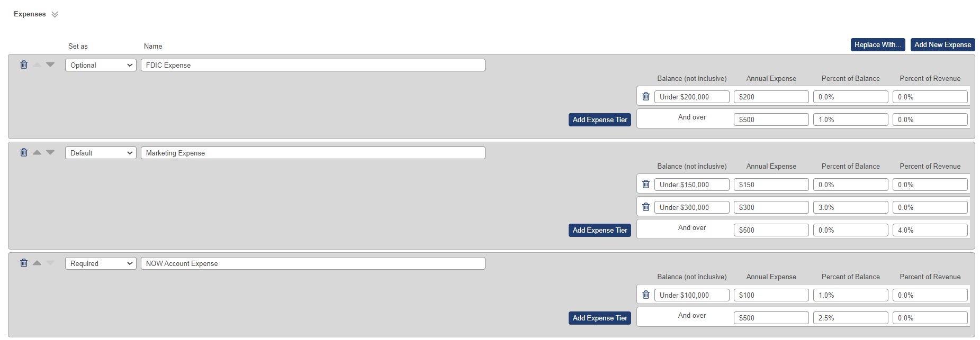Screen dimensions: 980x340
Task: Add expense tier to Marketing Expense
Action: pyautogui.click(x=600, y=230)
